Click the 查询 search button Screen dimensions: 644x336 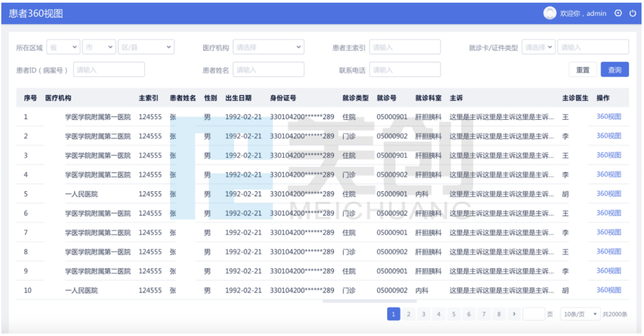[x=614, y=70]
